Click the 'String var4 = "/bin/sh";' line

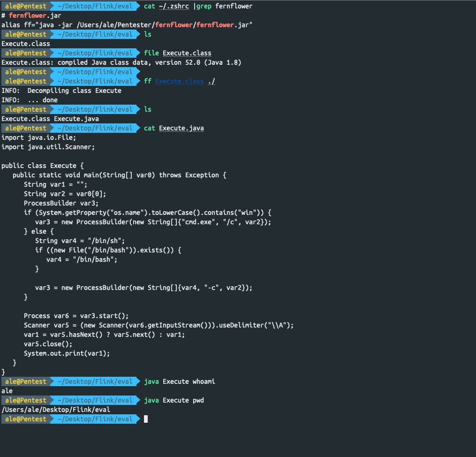[x=80, y=241]
